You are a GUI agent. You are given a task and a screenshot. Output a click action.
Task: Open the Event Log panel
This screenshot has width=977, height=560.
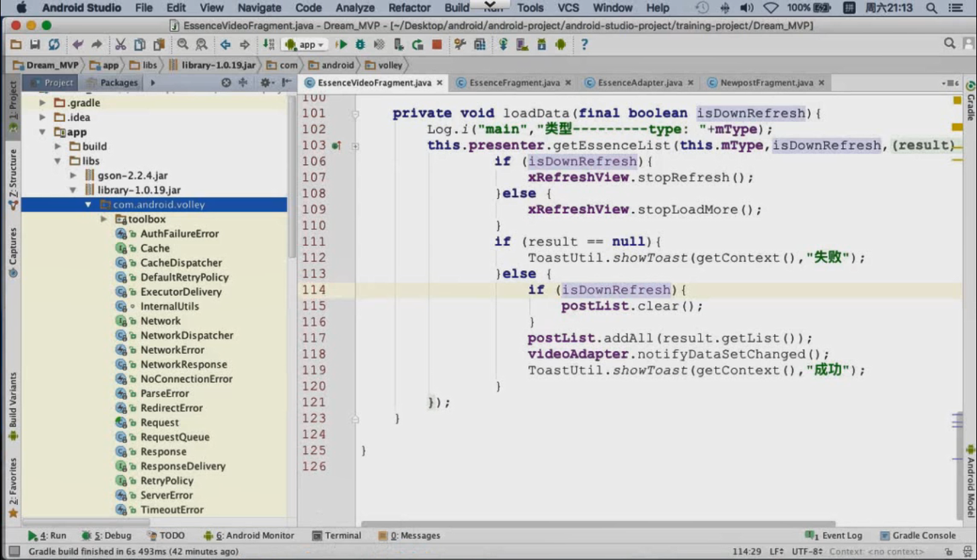[x=834, y=536]
